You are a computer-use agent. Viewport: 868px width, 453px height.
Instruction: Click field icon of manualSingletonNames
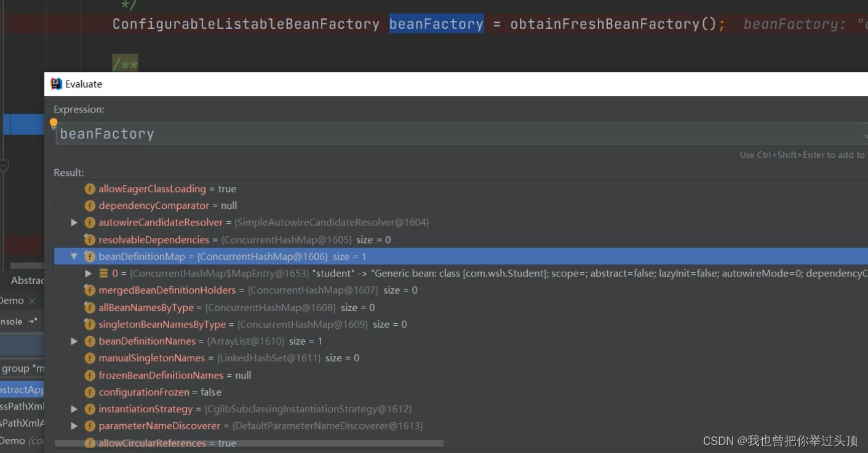click(x=90, y=358)
